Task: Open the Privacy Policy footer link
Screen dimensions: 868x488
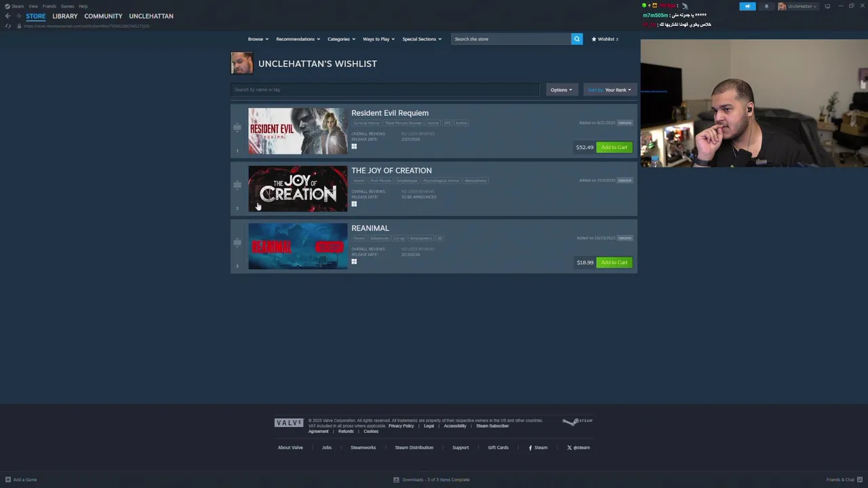Action: [401, 426]
